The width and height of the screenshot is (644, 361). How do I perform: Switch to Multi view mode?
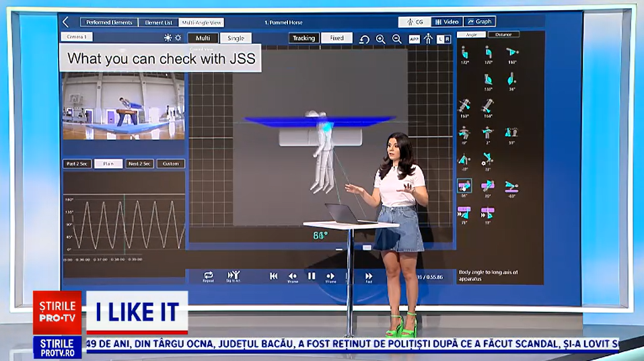(203, 38)
